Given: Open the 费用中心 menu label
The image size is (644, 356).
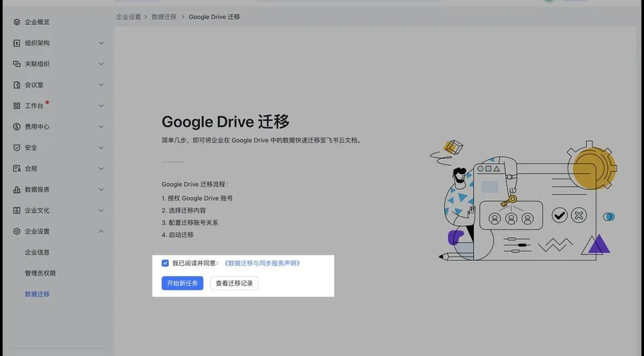Looking at the screenshot, I should tap(37, 126).
